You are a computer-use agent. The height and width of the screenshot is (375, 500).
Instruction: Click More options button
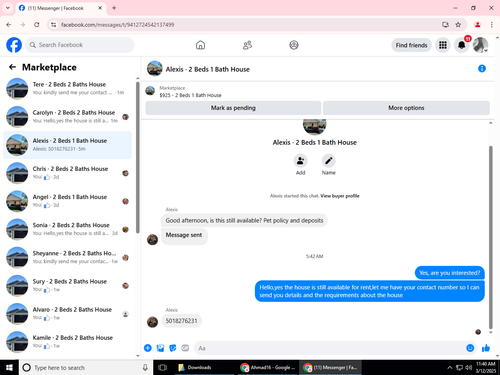pyautogui.click(x=406, y=108)
